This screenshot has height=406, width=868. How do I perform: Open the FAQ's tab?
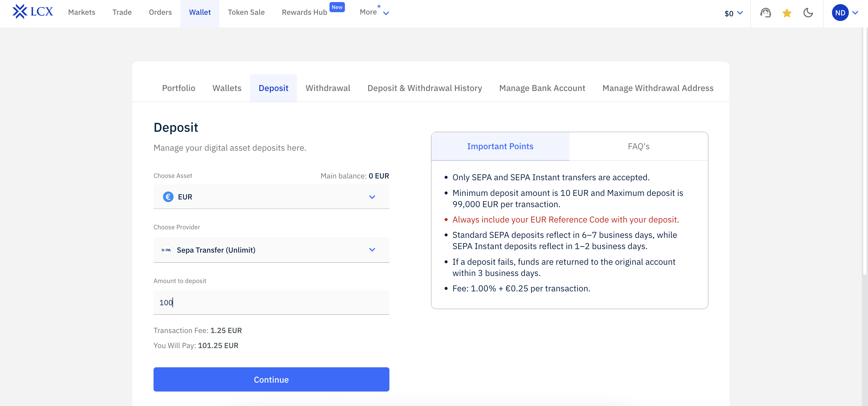click(x=638, y=146)
